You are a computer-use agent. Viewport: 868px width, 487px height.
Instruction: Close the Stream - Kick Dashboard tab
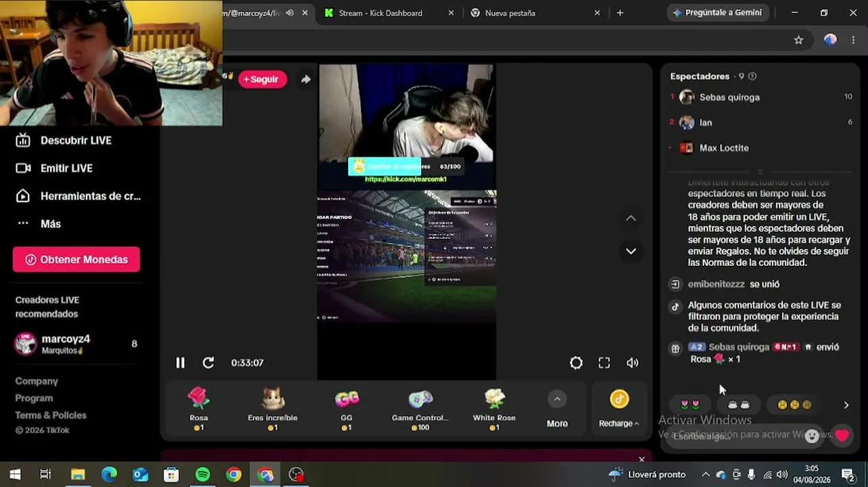451,13
